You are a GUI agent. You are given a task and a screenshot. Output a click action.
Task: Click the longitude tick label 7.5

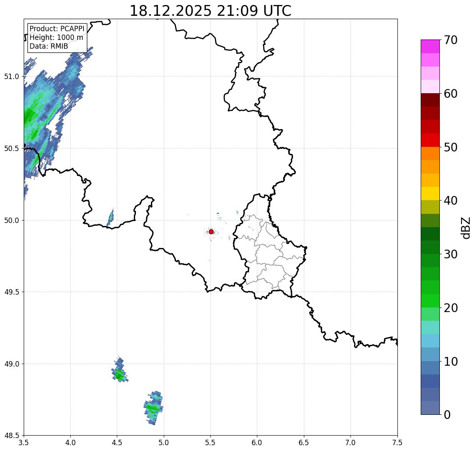397,443
